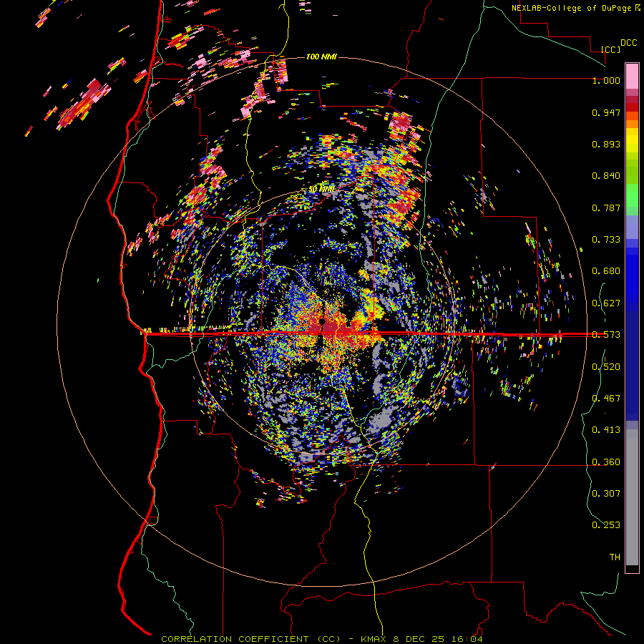Screen dimensions: 644x644
Task: Click the 0.360 scale value
Action: [x=606, y=462]
